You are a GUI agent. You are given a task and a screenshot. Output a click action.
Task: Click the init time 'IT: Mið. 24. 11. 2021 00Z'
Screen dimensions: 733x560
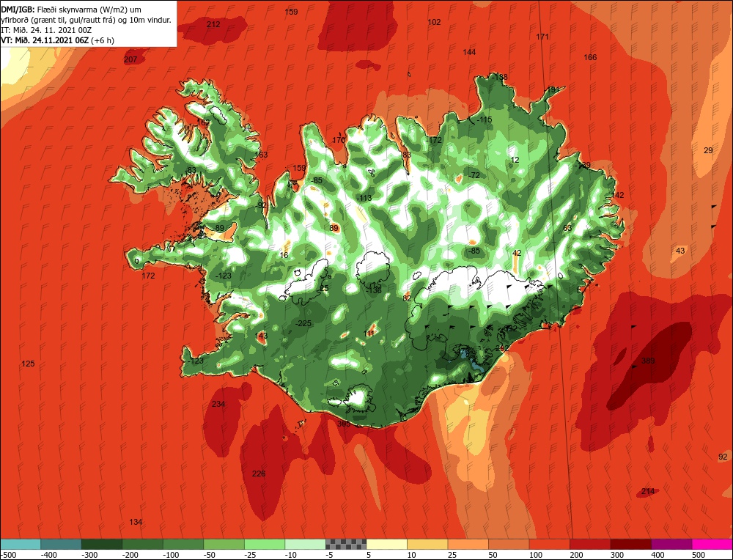pyautogui.click(x=46, y=30)
